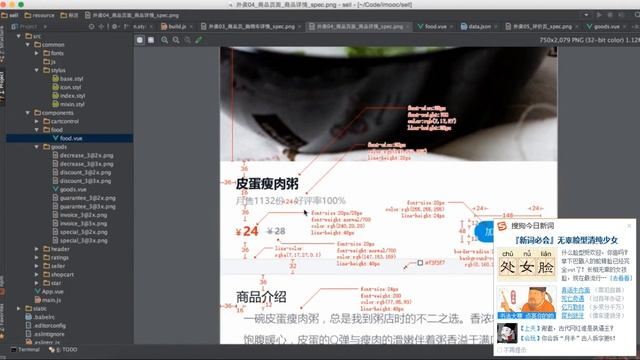Select index.styl in stylus folder
640x360 pixels.
69,96
